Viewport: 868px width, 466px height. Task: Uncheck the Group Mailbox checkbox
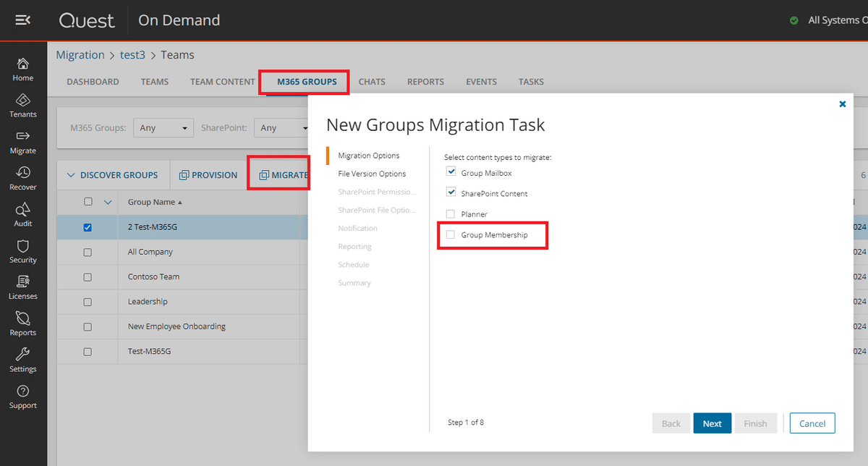(451, 171)
